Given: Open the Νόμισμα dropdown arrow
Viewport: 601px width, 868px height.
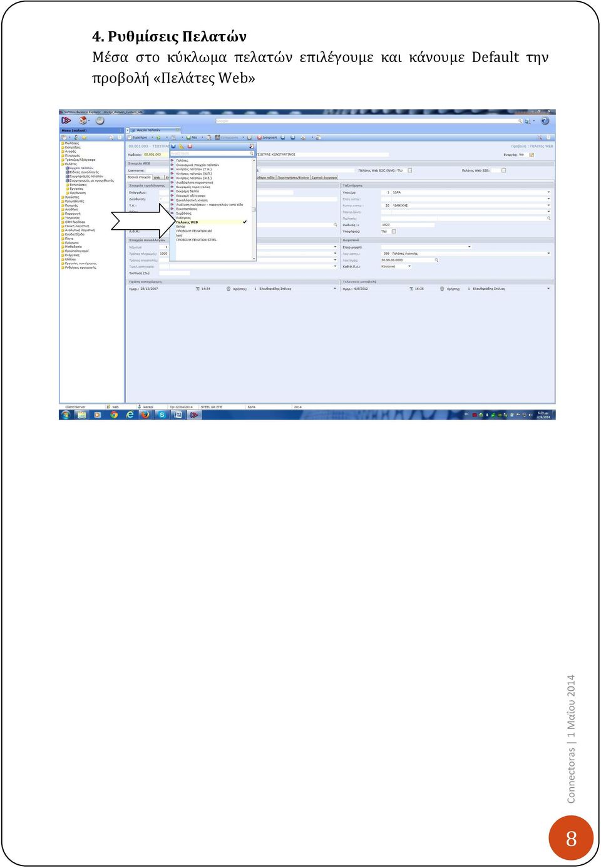Looking at the screenshot, I should click(x=336, y=247).
